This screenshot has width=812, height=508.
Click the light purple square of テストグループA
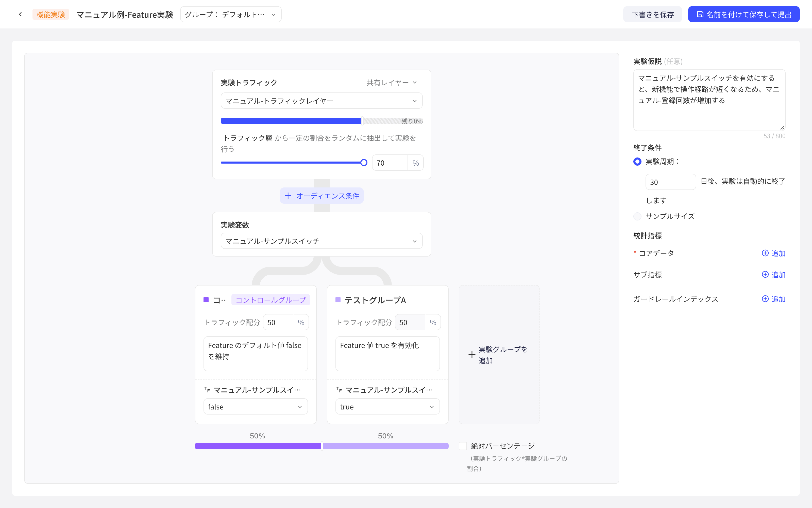338,300
